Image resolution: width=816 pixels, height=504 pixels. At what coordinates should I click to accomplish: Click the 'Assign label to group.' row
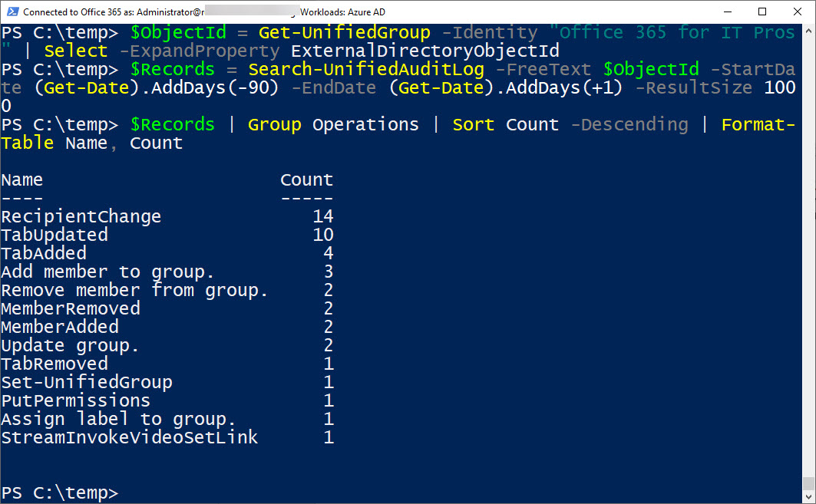coord(119,420)
